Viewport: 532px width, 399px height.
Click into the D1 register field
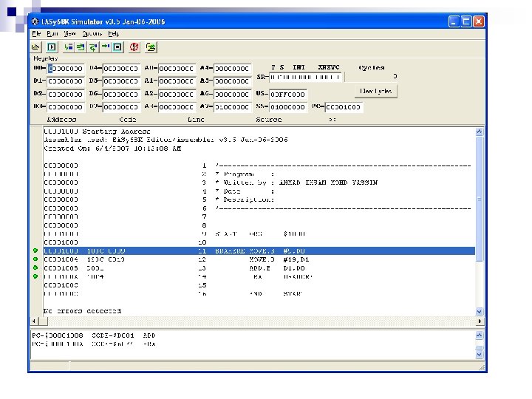click(65, 81)
